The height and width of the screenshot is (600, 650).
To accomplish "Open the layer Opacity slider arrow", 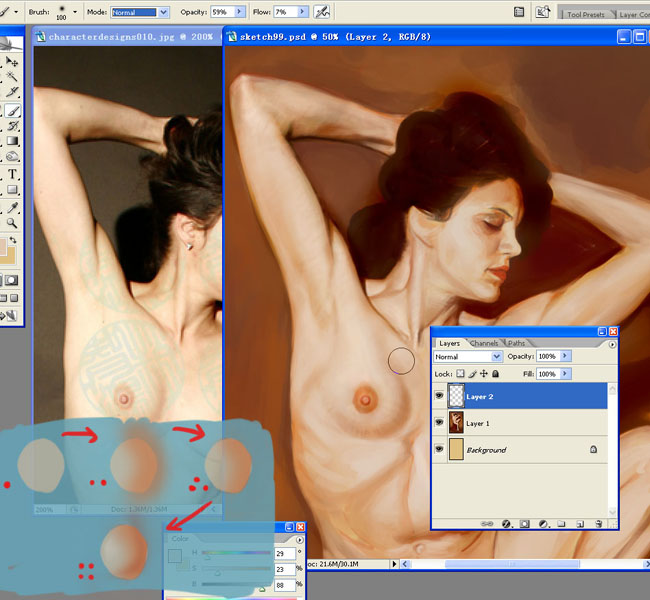I will 565,356.
